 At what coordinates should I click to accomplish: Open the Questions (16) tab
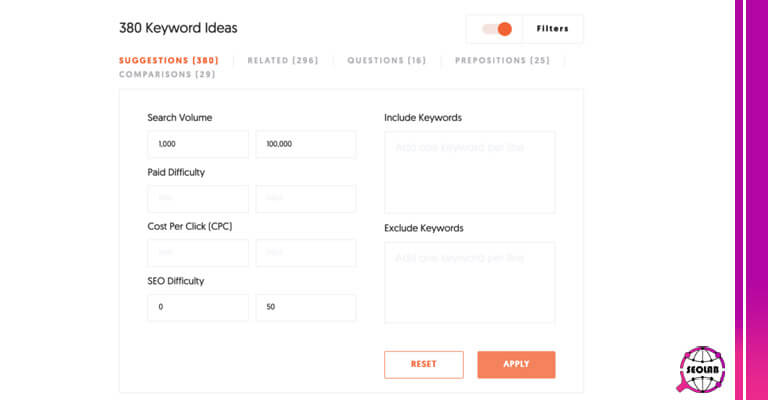click(x=386, y=60)
